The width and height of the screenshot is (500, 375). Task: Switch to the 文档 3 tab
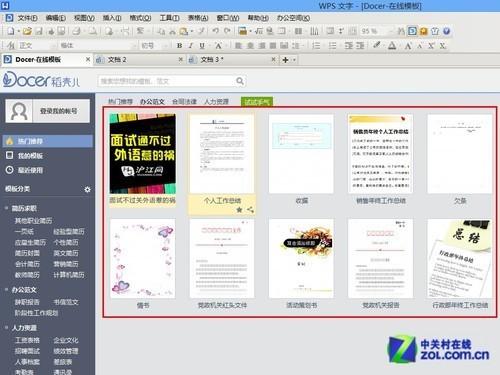(232, 60)
